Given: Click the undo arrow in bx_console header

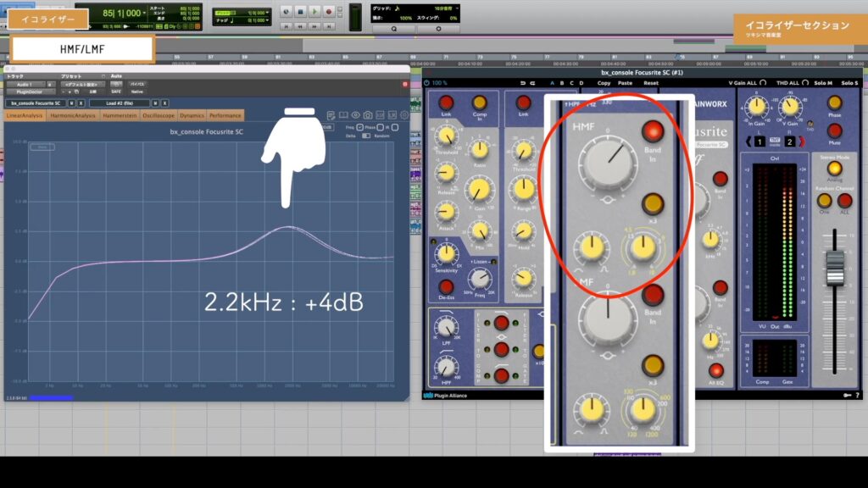Looking at the screenshot, I should pyautogui.click(x=522, y=83).
